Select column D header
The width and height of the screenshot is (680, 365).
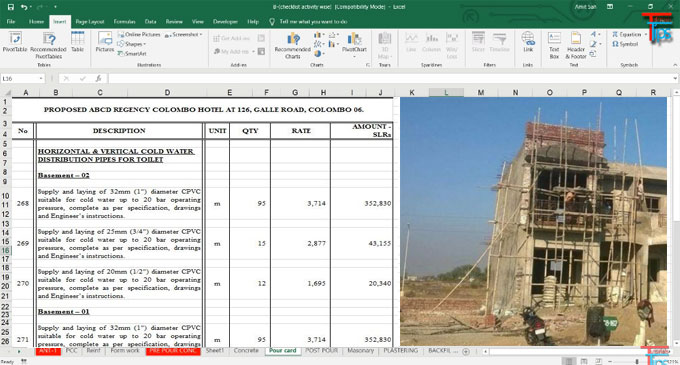[x=167, y=92]
